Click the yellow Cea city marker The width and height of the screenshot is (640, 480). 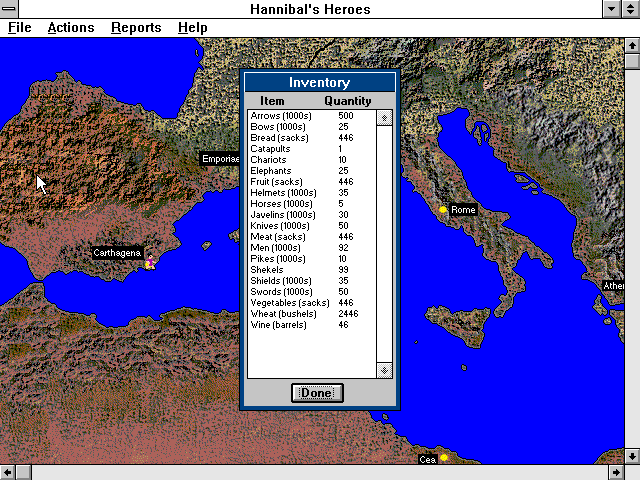tap(444, 458)
